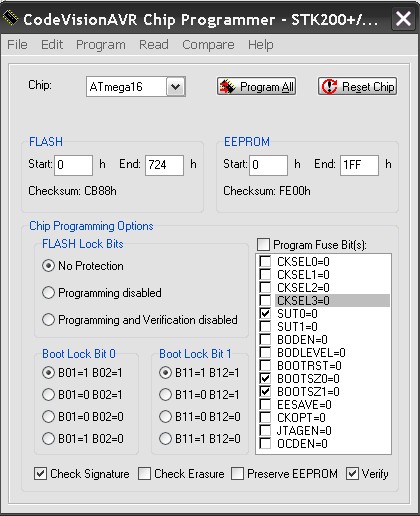The height and width of the screenshot is (516, 420).
Task: Click the FLASH End address field
Action: tap(164, 165)
